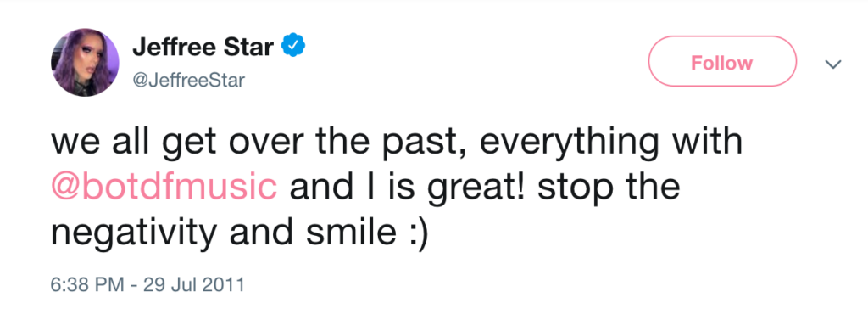Screen dimensions: 868x314
Task: Open the pink botdfmusic username
Action: point(164,189)
